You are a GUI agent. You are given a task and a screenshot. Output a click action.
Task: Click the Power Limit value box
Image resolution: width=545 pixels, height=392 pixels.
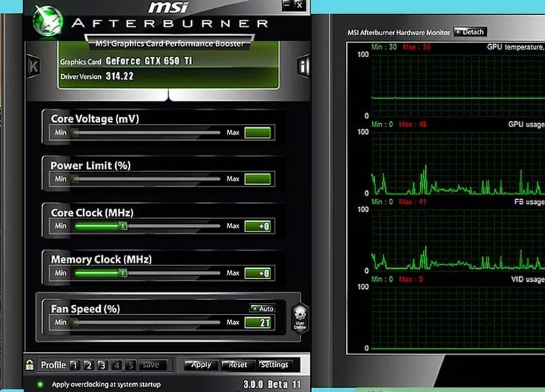pyautogui.click(x=258, y=179)
